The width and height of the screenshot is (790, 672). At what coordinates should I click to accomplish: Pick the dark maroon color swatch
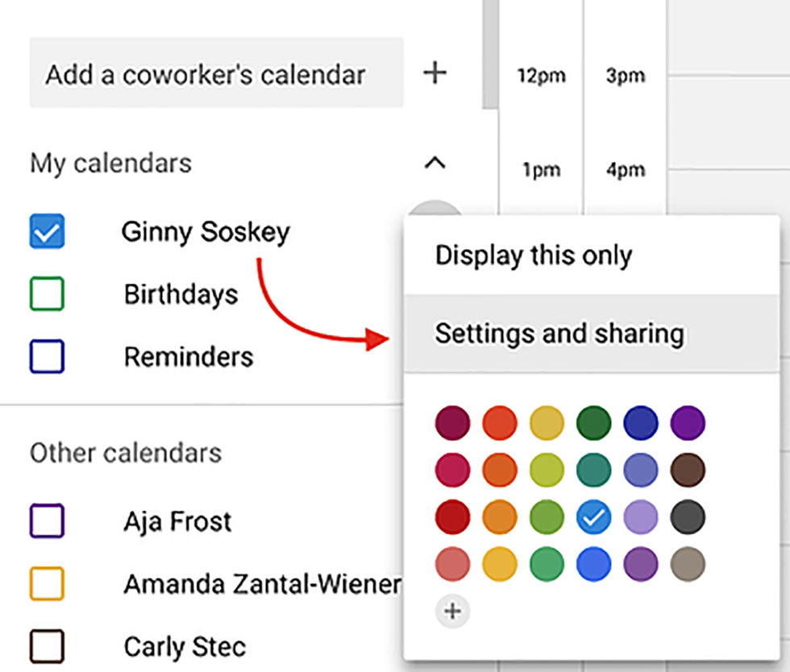click(452, 423)
